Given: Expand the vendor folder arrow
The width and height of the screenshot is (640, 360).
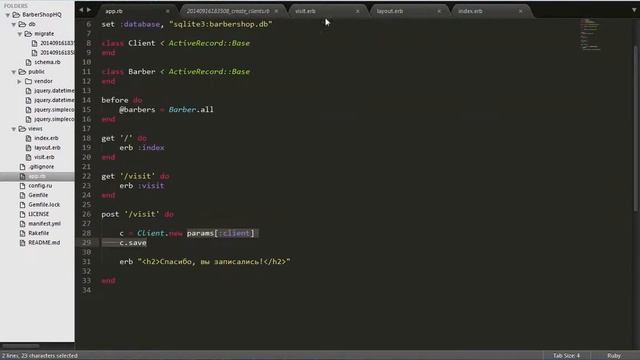Looking at the screenshot, I should click(x=20, y=81).
